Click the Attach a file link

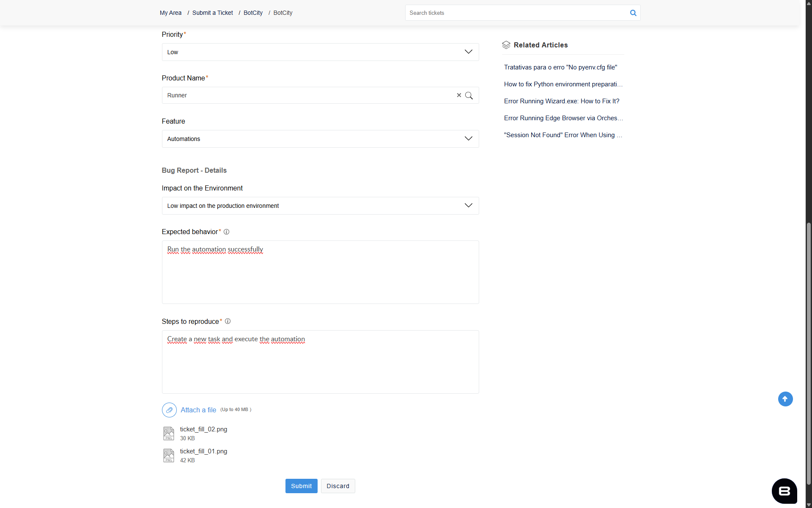pos(198,410)
